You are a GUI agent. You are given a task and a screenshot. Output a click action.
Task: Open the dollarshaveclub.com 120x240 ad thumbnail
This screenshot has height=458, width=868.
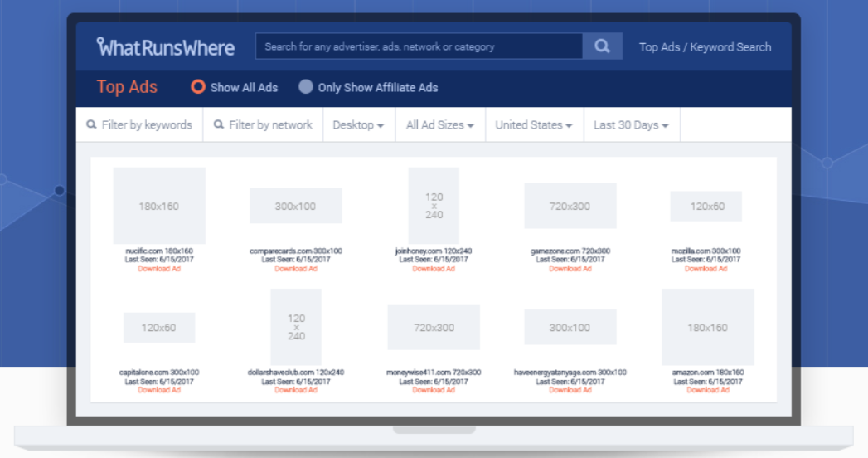click(x=296, y=328)
